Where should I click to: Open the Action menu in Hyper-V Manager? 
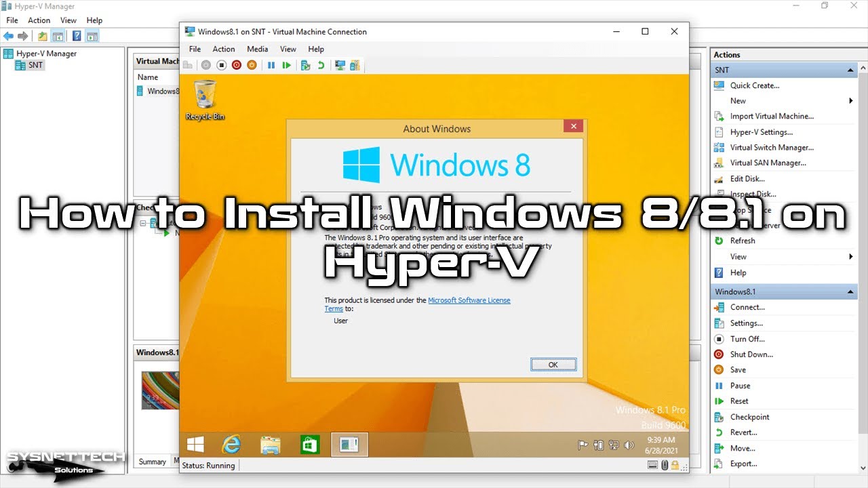[39, 20]
